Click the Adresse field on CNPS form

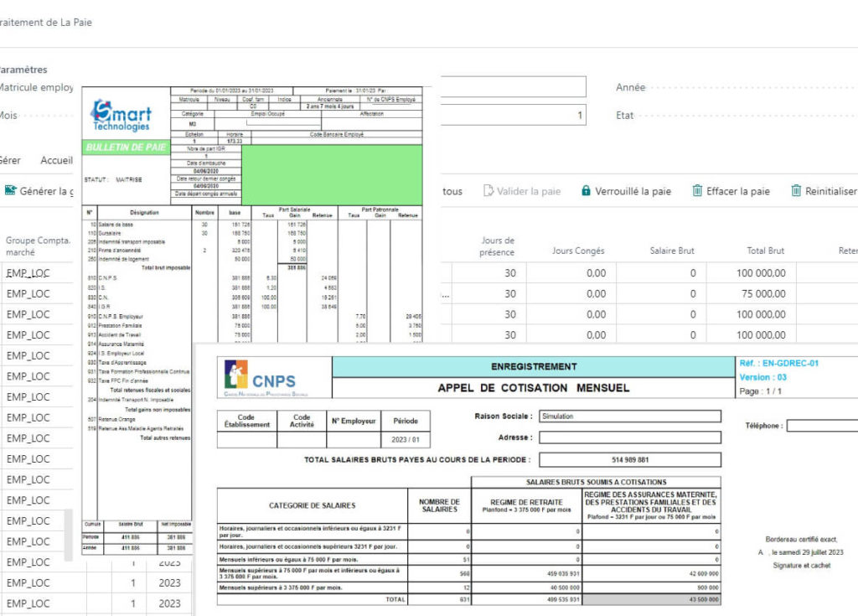[x=630, y=437]
